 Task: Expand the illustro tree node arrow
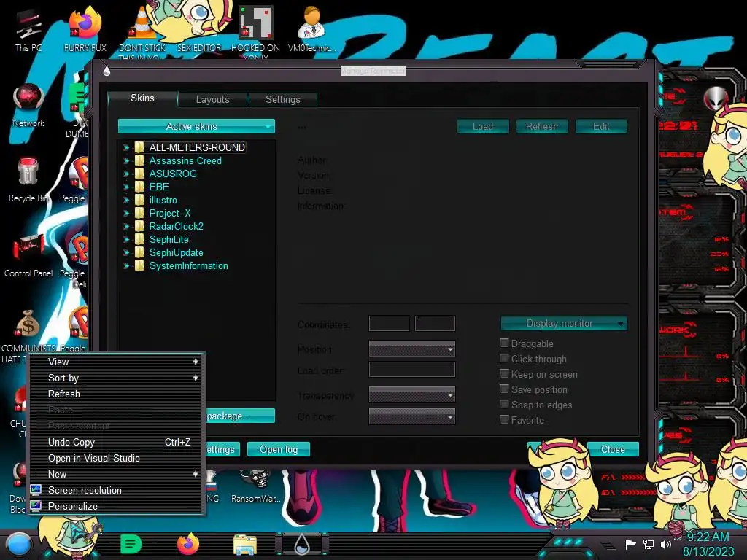(126, 201)
